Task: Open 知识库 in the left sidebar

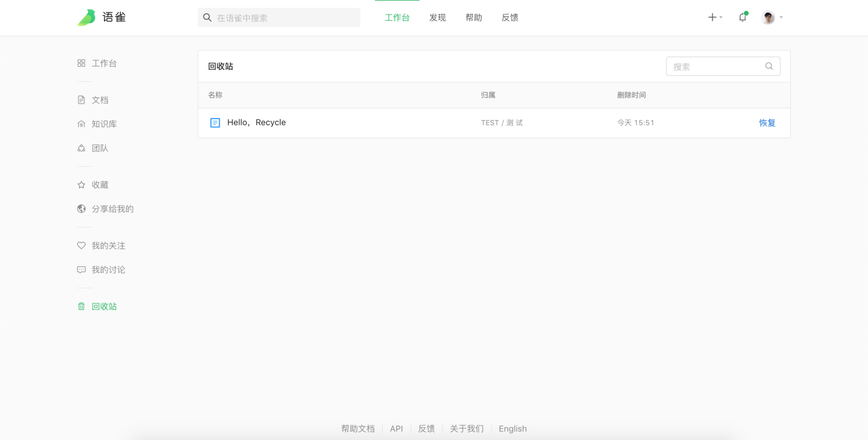Action: (x=104, y=124)
